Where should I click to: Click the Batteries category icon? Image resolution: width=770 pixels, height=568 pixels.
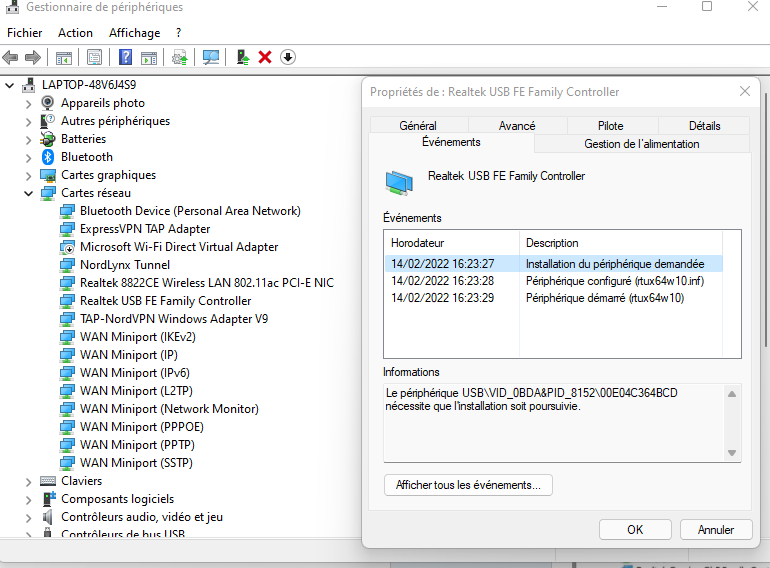click(48, 139)
